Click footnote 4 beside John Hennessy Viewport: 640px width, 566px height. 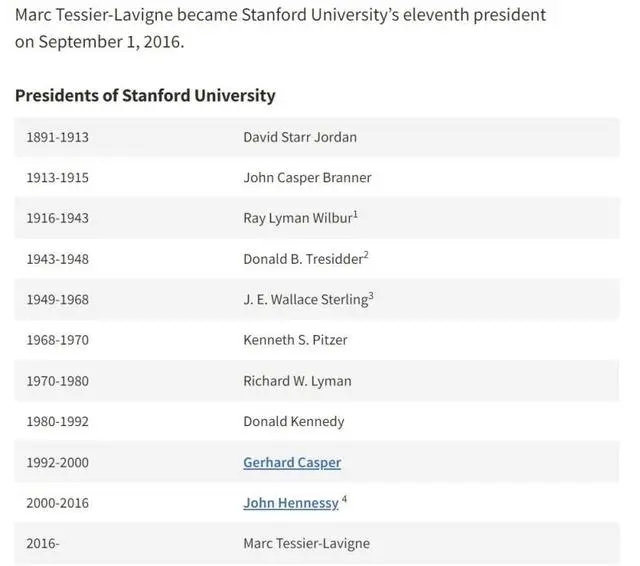(344, 499)
